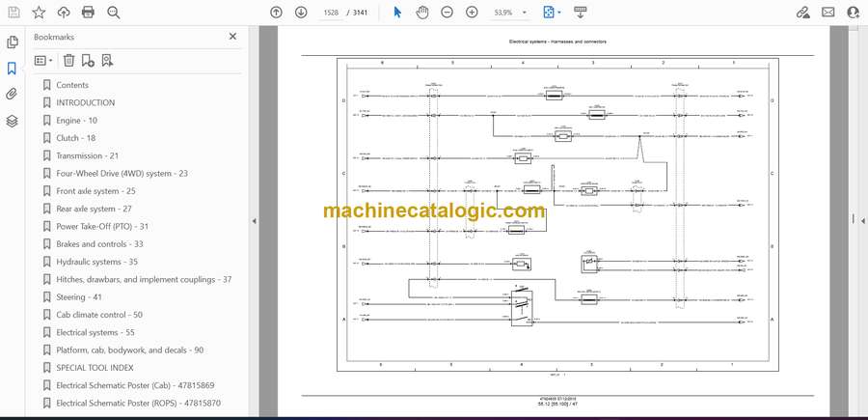The width and height of the screenshot is (868, 420).
Task: Bookmark this file with the star icon
Action: 39,13
